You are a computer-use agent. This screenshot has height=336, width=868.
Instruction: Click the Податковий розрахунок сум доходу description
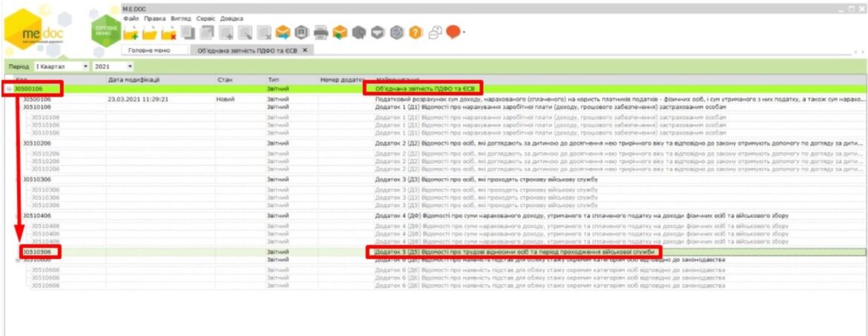click(x=618, y=99)
